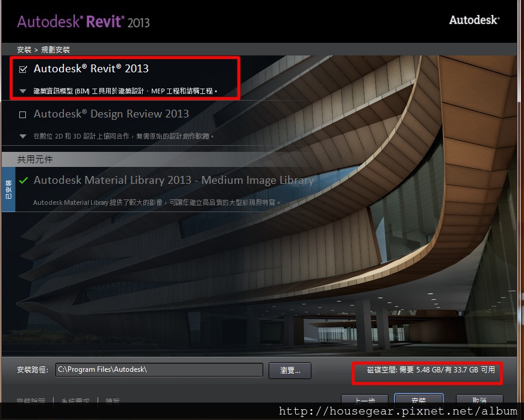Open the 系統需求 system requirements link

[75, 400]
